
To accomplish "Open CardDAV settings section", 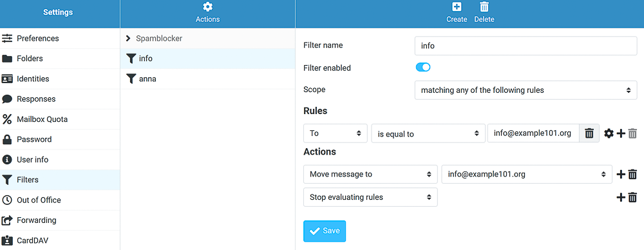I will [60, 240].
